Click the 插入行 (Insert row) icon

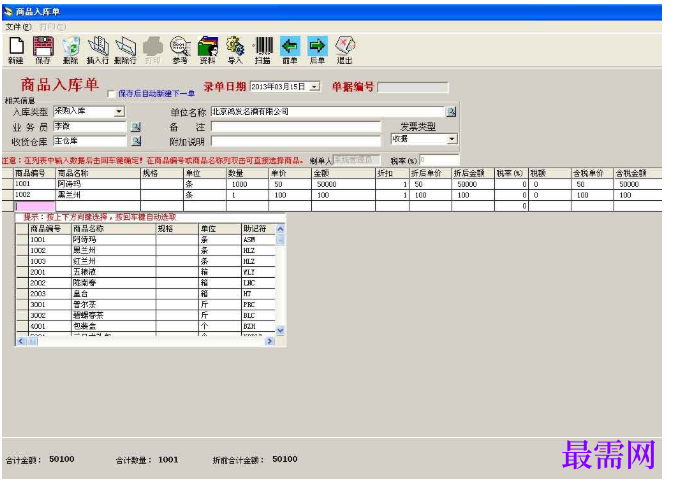(x=98, y=50)
